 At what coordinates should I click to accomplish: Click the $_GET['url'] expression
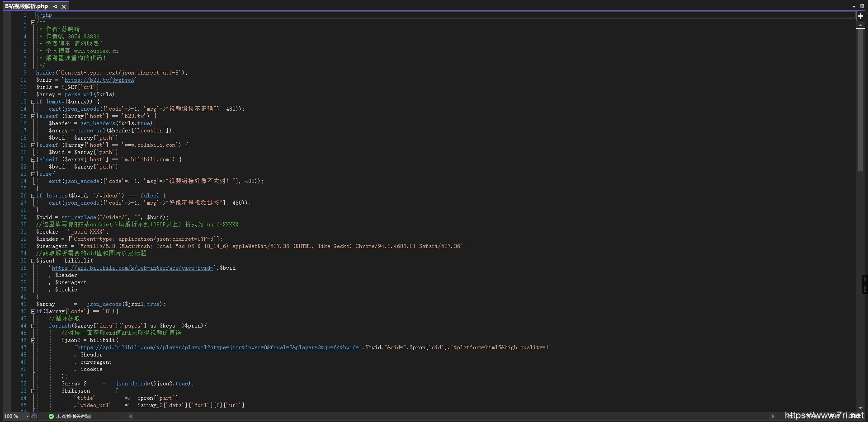point(80,87)
